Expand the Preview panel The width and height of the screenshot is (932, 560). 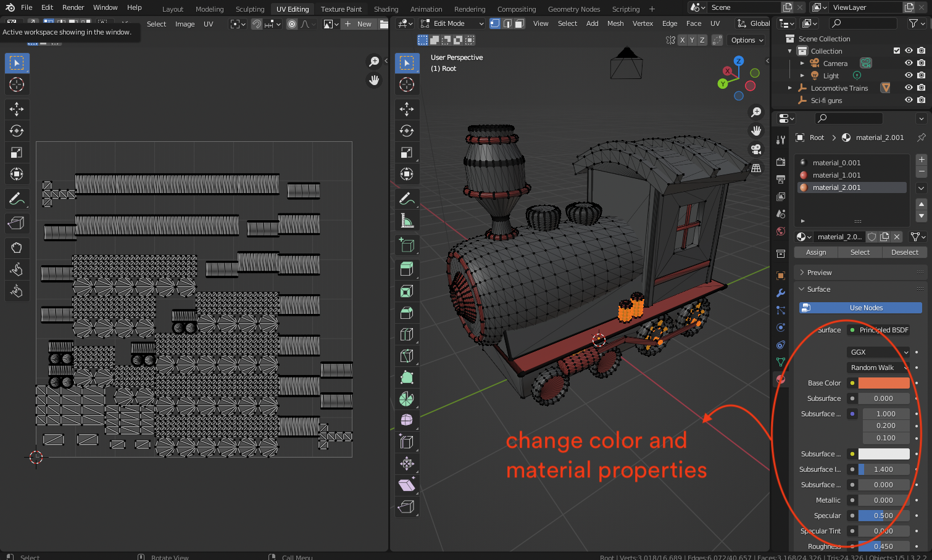819,273
